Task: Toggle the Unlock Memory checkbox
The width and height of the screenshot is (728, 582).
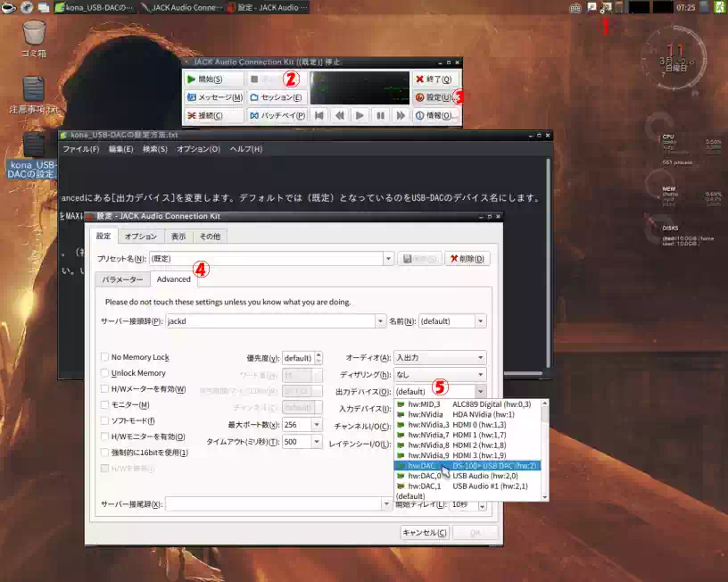Action: (x=104, y=373)
